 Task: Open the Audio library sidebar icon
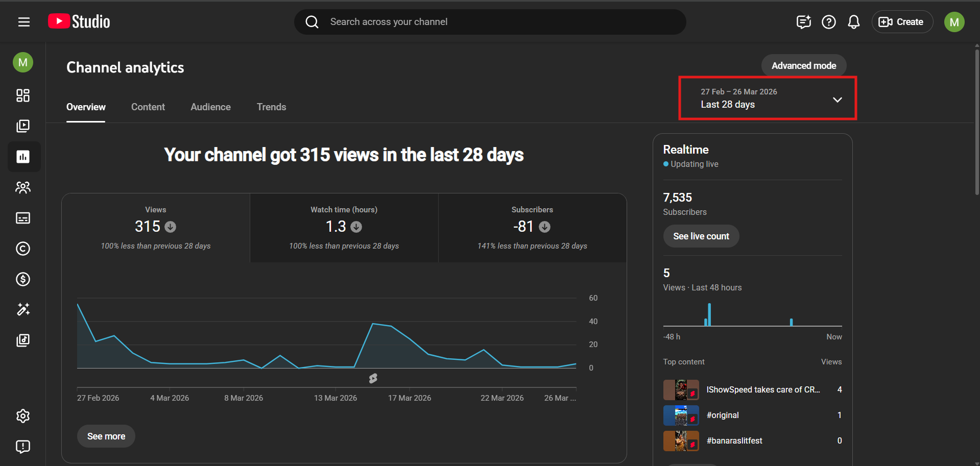tap(23, 340)
